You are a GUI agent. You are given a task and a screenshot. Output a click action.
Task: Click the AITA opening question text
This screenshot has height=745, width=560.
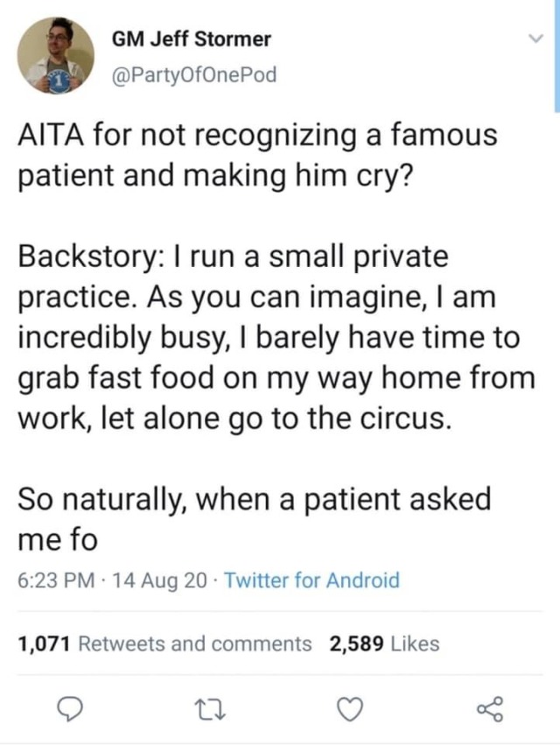257,154
